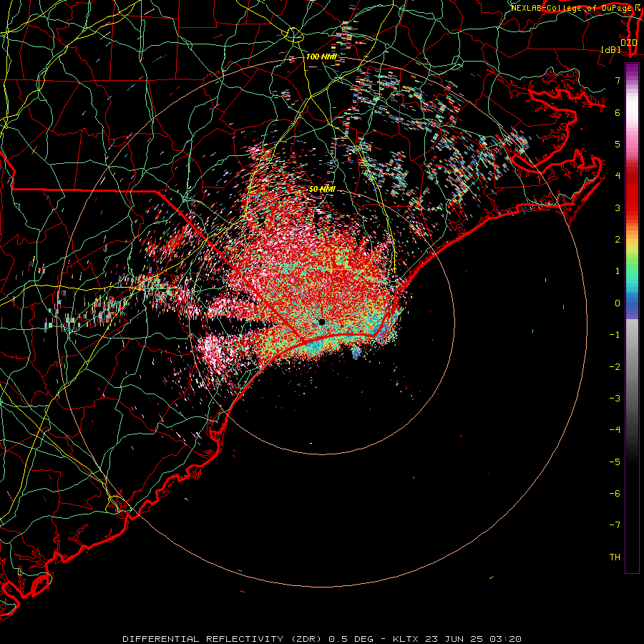Click the 0 dB color scale tick
The height and width of the screenshot is (644, 644).
coord(618,303)
